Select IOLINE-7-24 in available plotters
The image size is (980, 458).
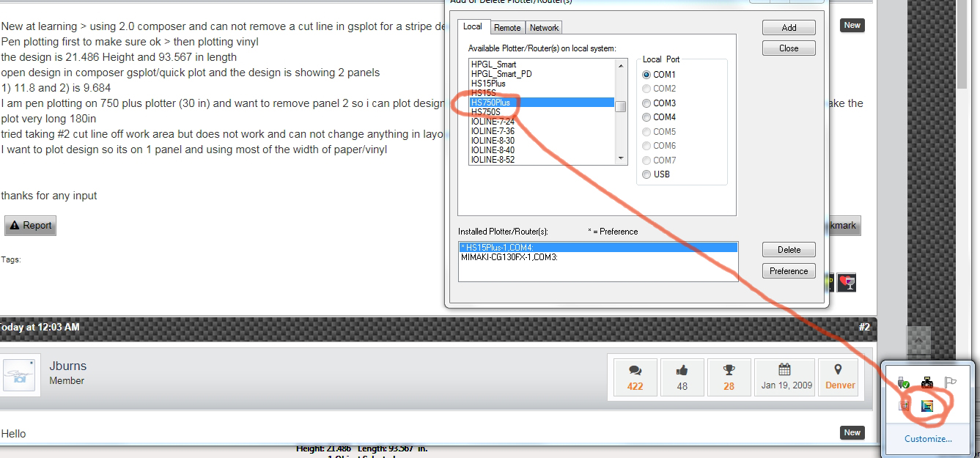coord(542,122)
